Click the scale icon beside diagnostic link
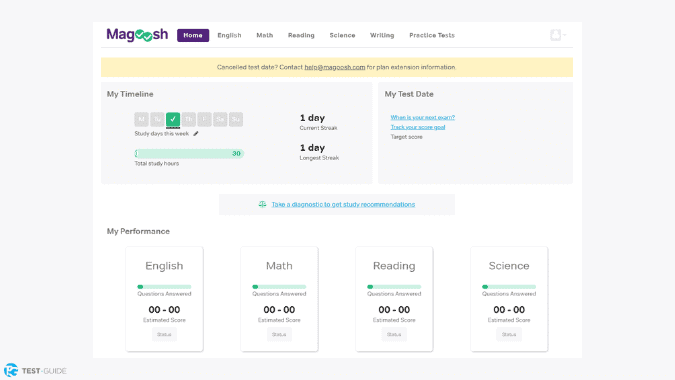Image resolution: width=675 pixels, height=380 pixels. click(262, 204)
